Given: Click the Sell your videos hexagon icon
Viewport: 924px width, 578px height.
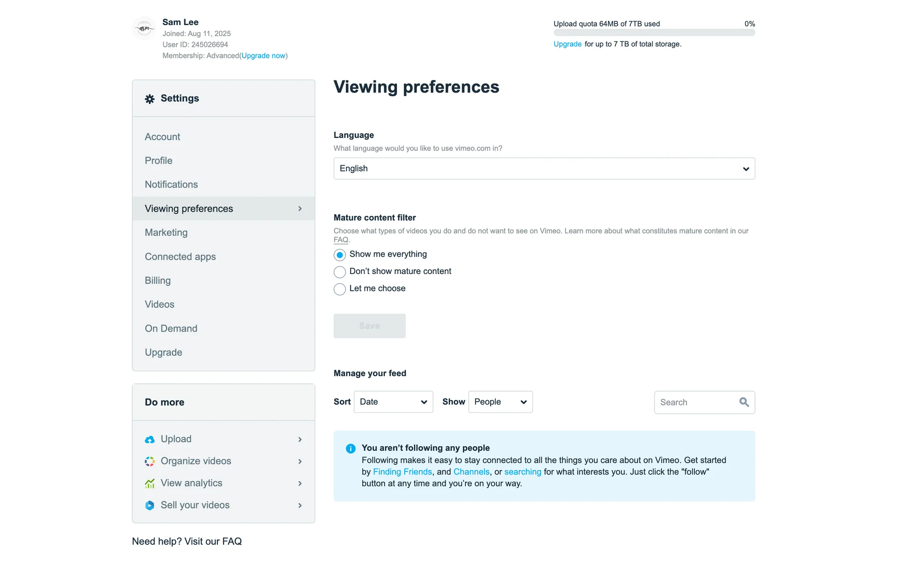Looking at the screenshot, I should pos(150,505).
